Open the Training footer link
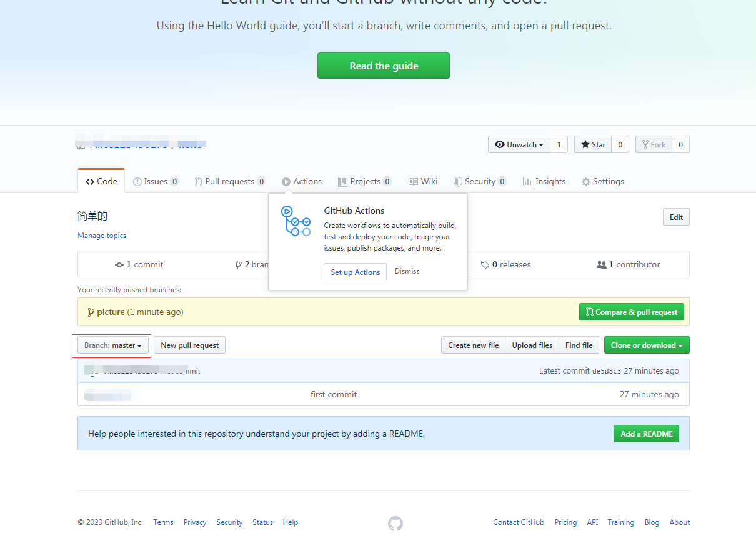This screenshot has width=756, height=551. pos(621,522)
